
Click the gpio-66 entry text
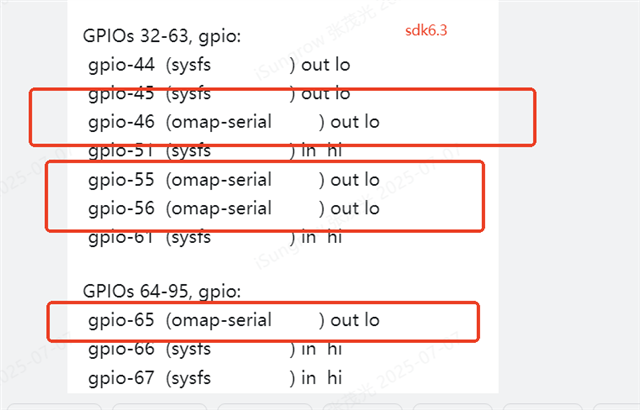pyautogui.click(x=121, y=349)
